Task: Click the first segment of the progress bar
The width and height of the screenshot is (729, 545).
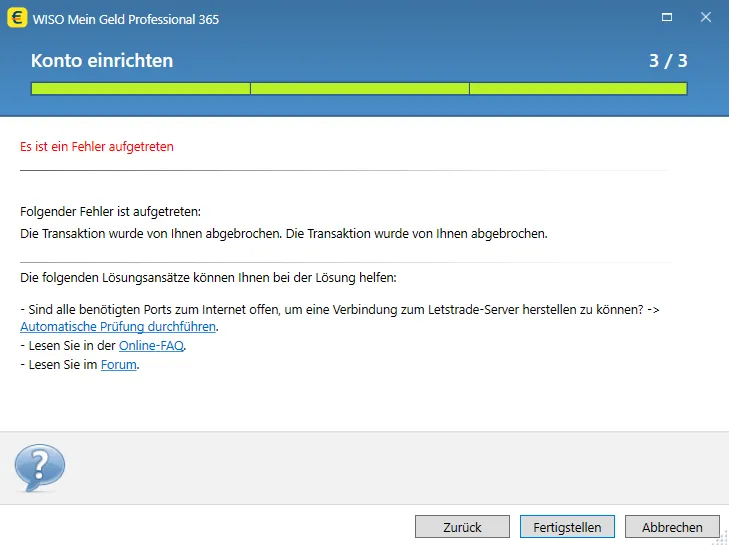Action: [x=140, y=89]
